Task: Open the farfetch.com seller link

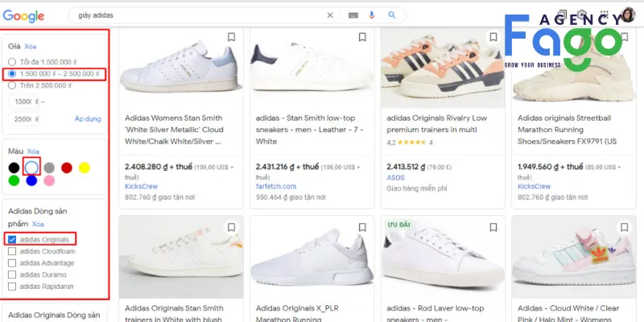Action: tap(276, 187)
